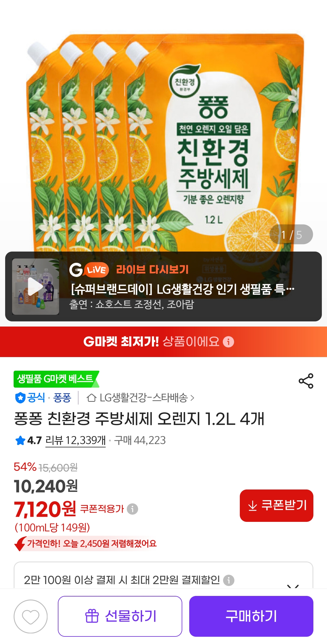Tap the 쿠폰받기 coupon download button
Image resolution: width=327 pixels, height=644 pixels.
(276, 506)
